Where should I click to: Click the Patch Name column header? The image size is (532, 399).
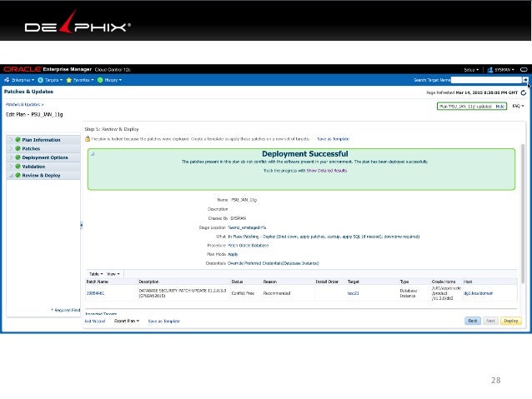point(98,282)
